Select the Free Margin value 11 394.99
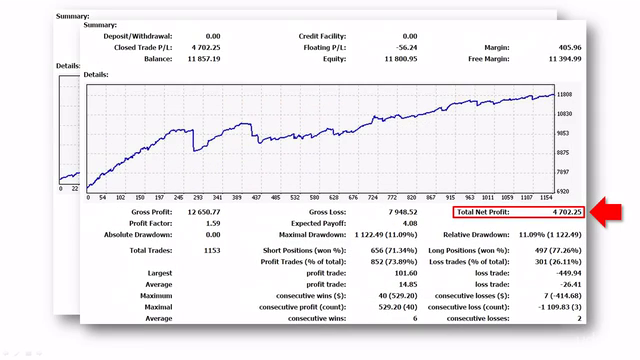The image size is (640, 360). coord(565,59)
